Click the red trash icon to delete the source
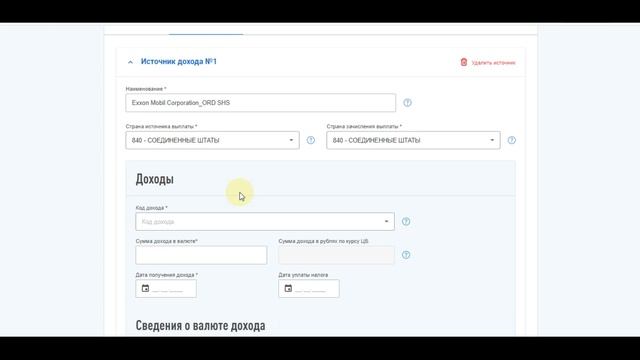 point(464,62)
